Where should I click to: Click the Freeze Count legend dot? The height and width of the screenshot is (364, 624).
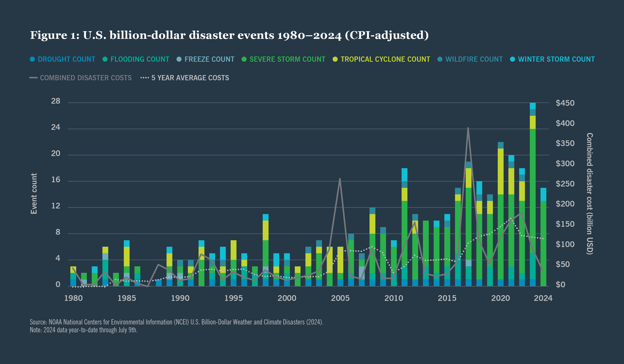click(179, 59)
